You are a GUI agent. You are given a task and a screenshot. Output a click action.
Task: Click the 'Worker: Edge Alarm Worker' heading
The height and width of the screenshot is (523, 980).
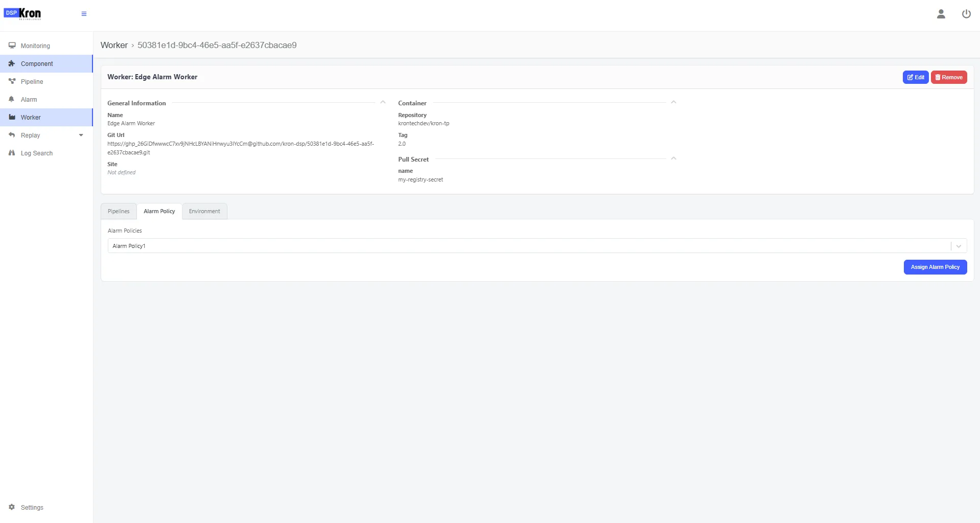[152, 77]
